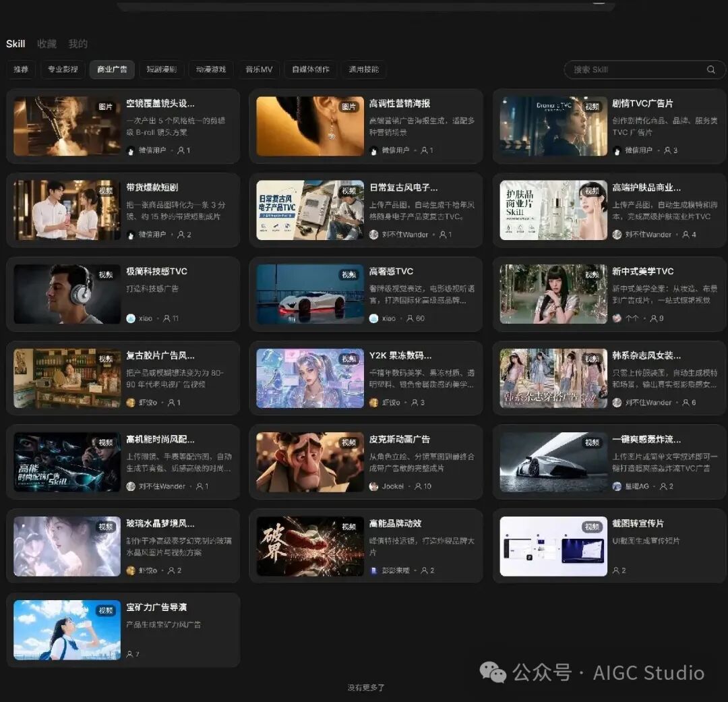Click the user-count icon on 极简科技感TVC card

point(166,318)
